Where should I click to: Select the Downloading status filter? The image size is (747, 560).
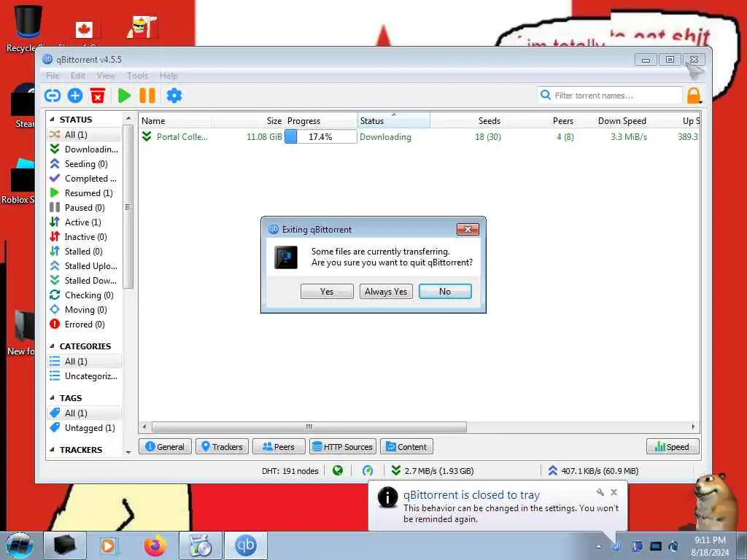pyautogui.click(x=85, y=149)
